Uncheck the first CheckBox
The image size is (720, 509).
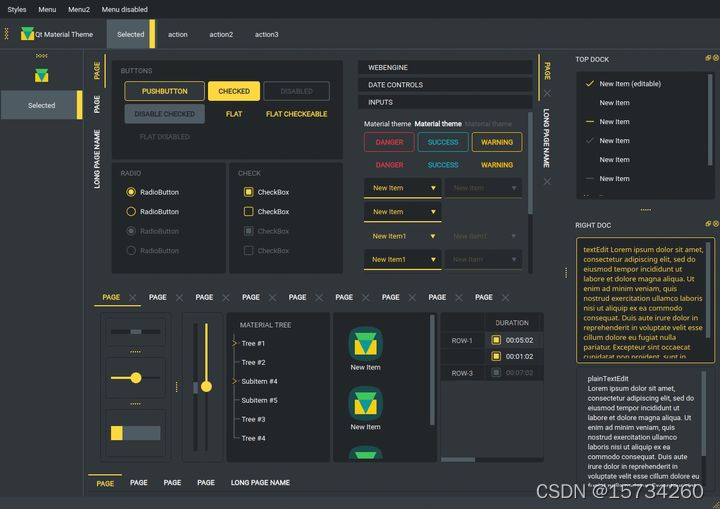click(248, 192)
